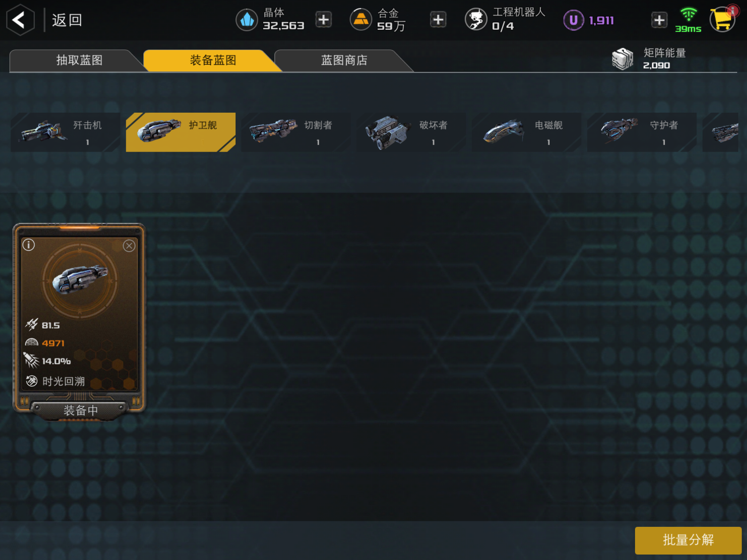Image resolution: width=747 pixels, height=560 pixels.
Task: Tap the matrix energy 矩阵能量 cube icon
Action: 623,59
